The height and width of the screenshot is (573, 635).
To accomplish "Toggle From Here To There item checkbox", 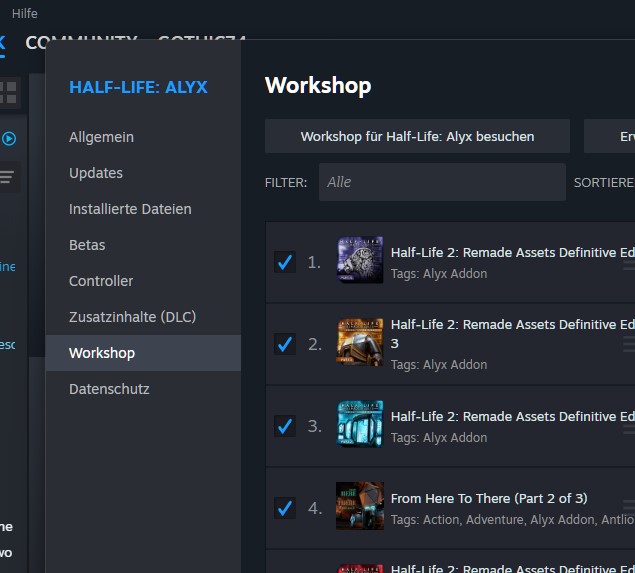I will [285, 508].
